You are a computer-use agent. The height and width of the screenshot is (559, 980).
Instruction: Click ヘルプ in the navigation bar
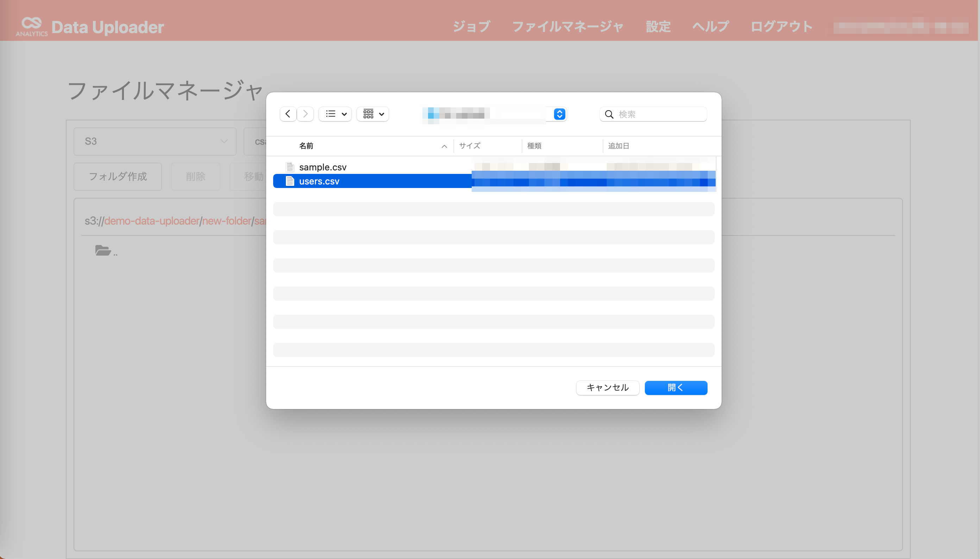pos(710,26)
